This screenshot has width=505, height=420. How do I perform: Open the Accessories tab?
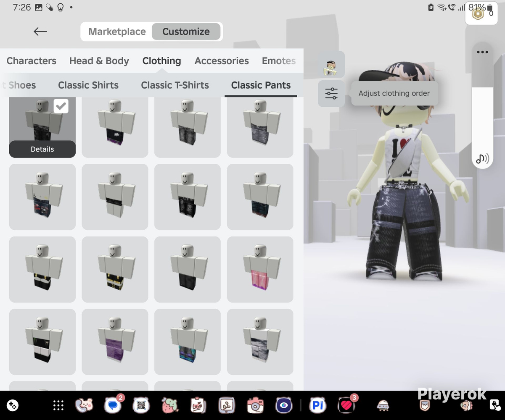point(222,61)
